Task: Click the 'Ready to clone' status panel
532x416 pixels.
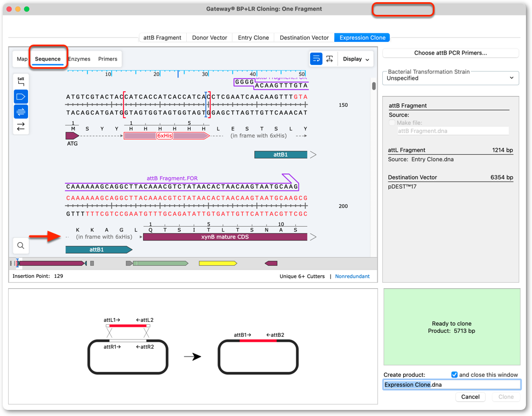Action: pyautogui.click(x=452, y=327)
